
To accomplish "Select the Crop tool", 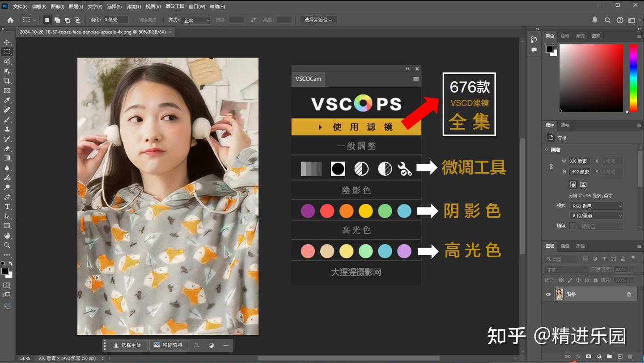I will click(7, 81).
